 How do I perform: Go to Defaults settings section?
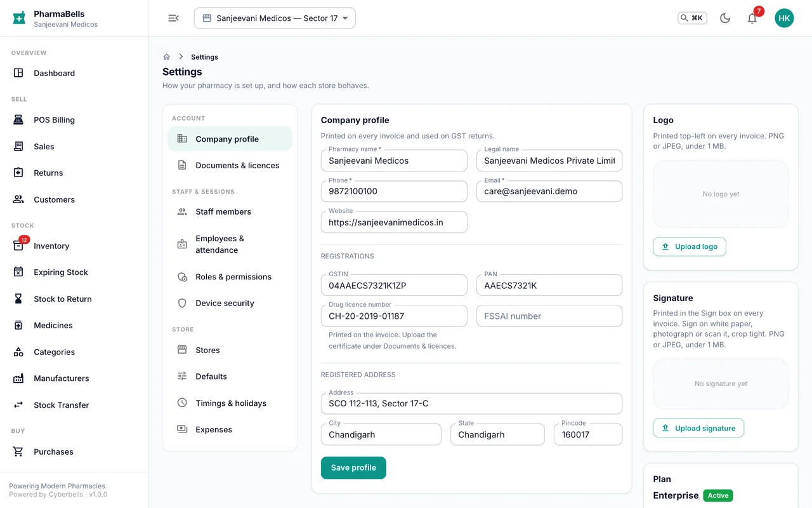point(230,377)
